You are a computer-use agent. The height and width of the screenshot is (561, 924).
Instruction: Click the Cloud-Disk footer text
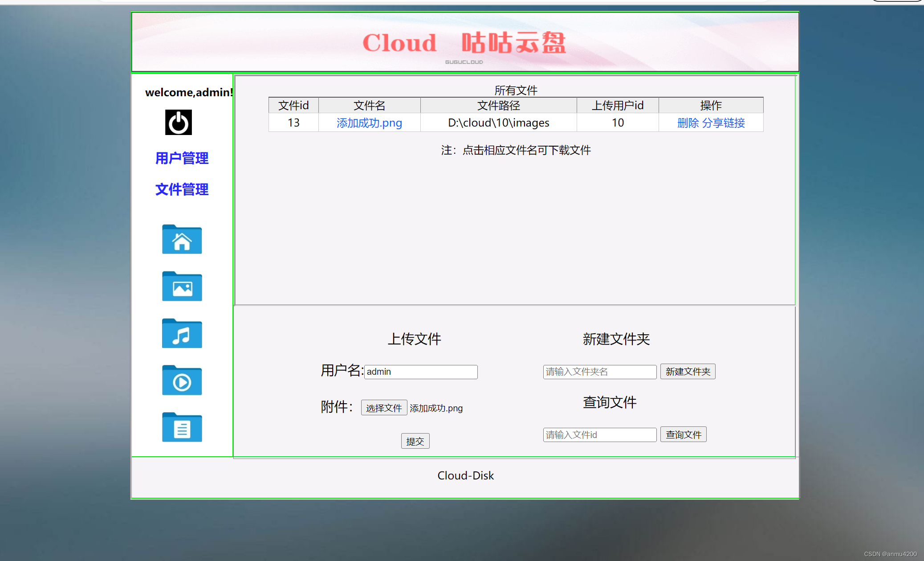click(465, 475)
